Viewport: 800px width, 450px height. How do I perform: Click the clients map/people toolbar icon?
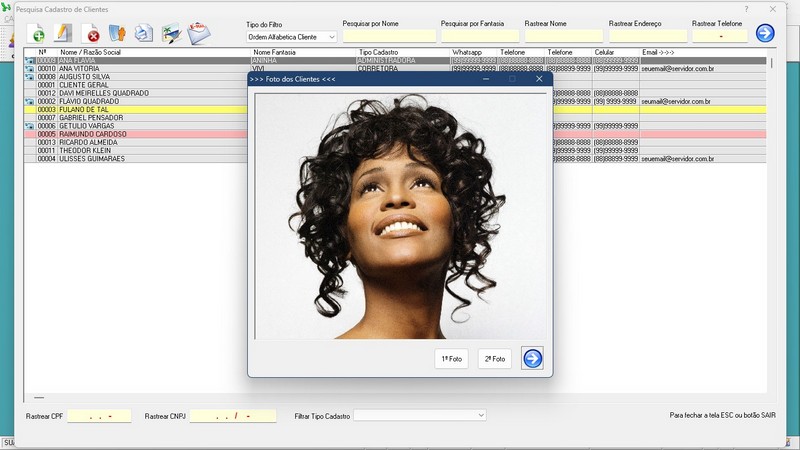(x=117, y=33)
